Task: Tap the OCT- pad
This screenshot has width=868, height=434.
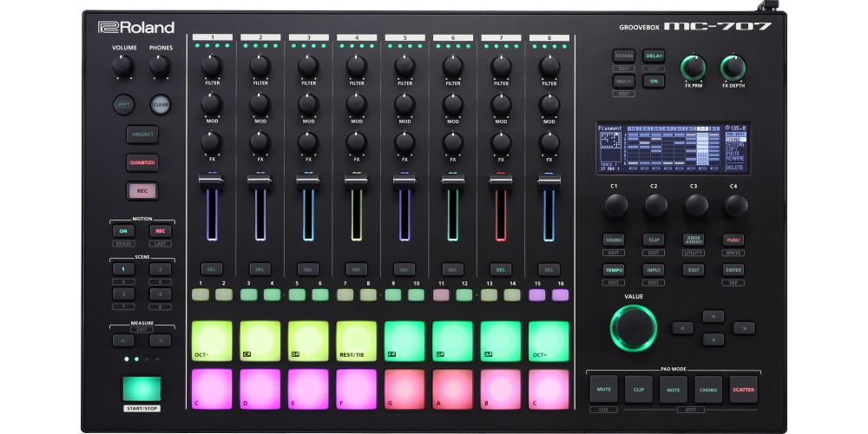Action: tap(212, 341)
